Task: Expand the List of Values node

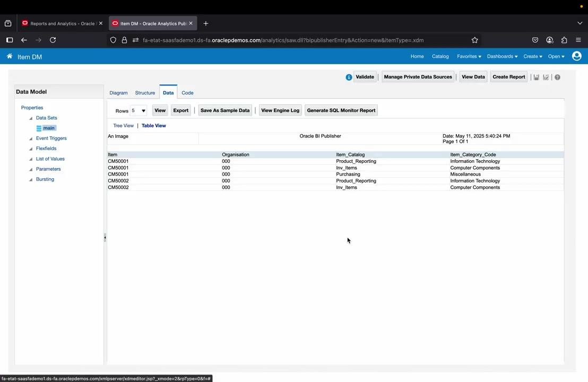Action: [x=31, y=159]
